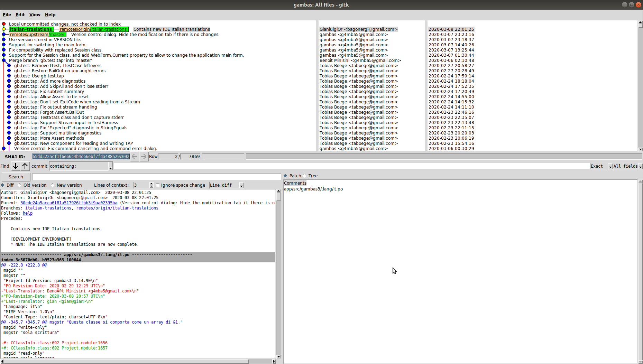Viewport: 643px width, 364px height.
Task: Click app/src/gambas3/.lang/it.po in file list
Action: coord(313,189)
